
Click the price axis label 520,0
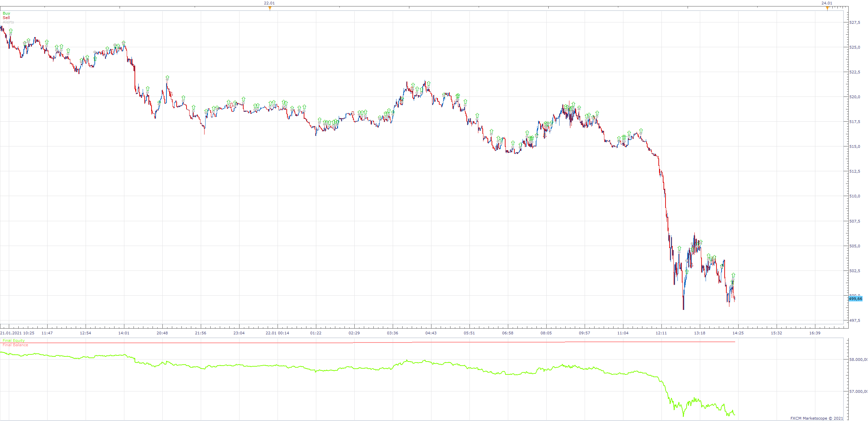click(x=855, y=97)
